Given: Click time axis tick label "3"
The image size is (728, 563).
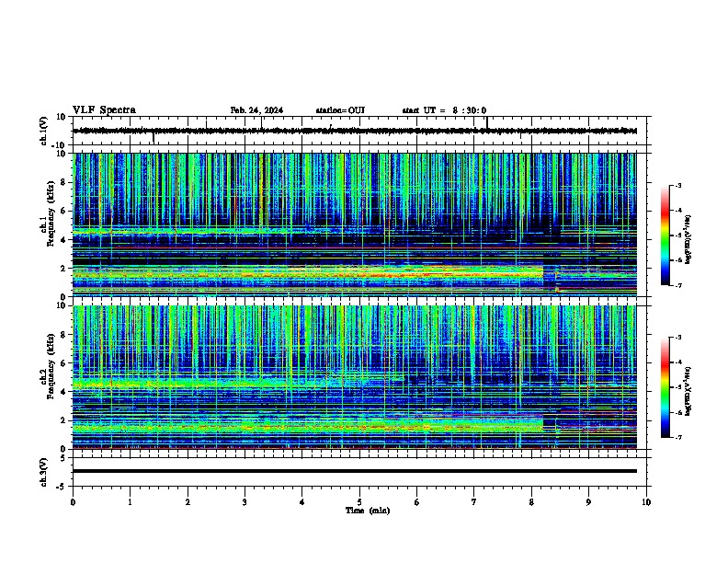Looking at the screenshot, I should (x=245, y=502).
